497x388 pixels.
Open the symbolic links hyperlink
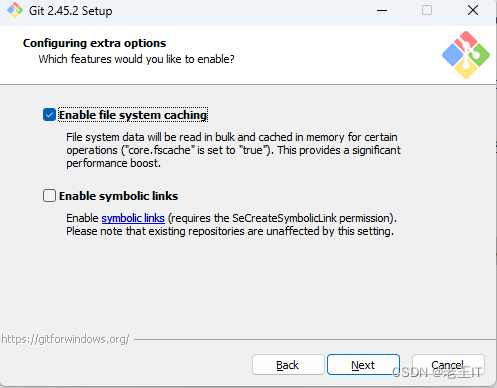point(133,218)
